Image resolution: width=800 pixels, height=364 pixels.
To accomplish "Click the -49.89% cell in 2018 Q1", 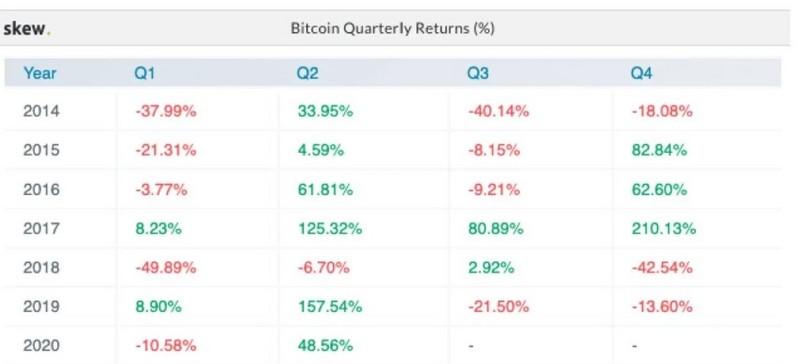I will [x=165, y=268].
